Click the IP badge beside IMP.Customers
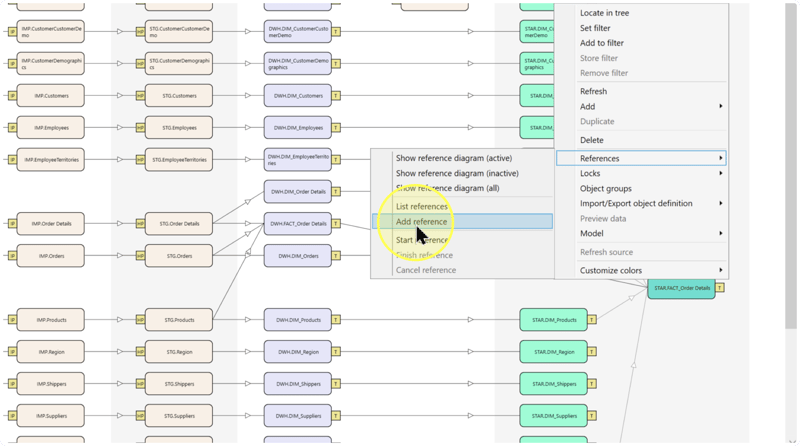 point(12,95)
